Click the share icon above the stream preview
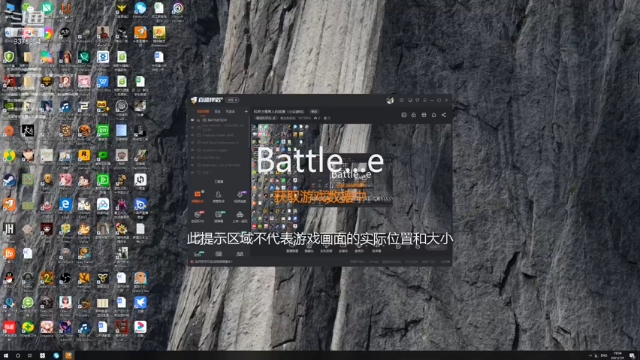 (444, 115)
